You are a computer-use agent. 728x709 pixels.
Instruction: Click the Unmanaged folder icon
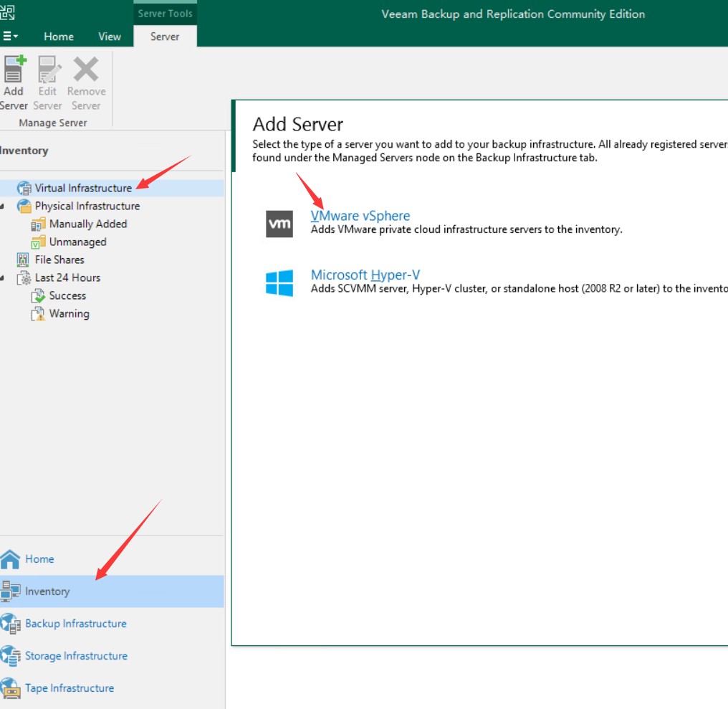[38, 242]
